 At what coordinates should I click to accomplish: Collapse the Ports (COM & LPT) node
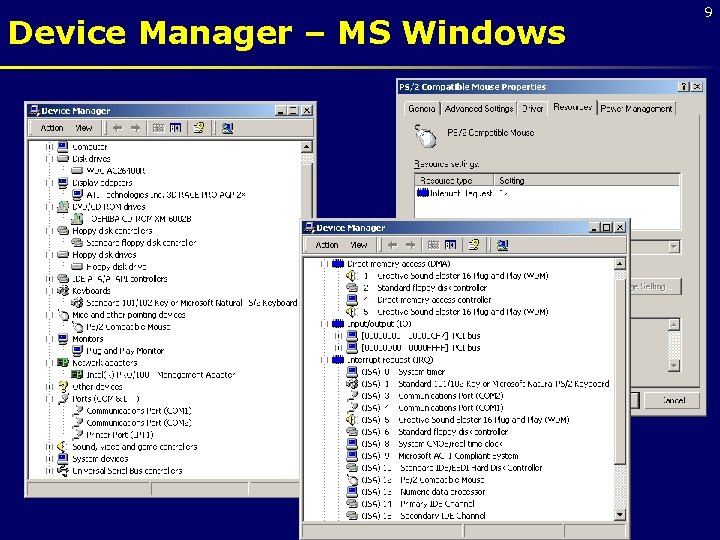(x=49, y=399)
